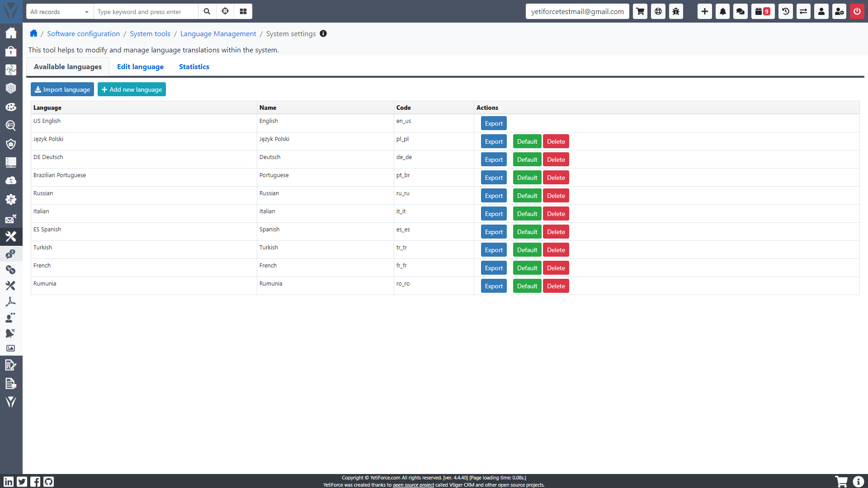The width and height of the screenshot is (868, 488).
Task: Open the GitHub icon in footer
Action: 49,482
